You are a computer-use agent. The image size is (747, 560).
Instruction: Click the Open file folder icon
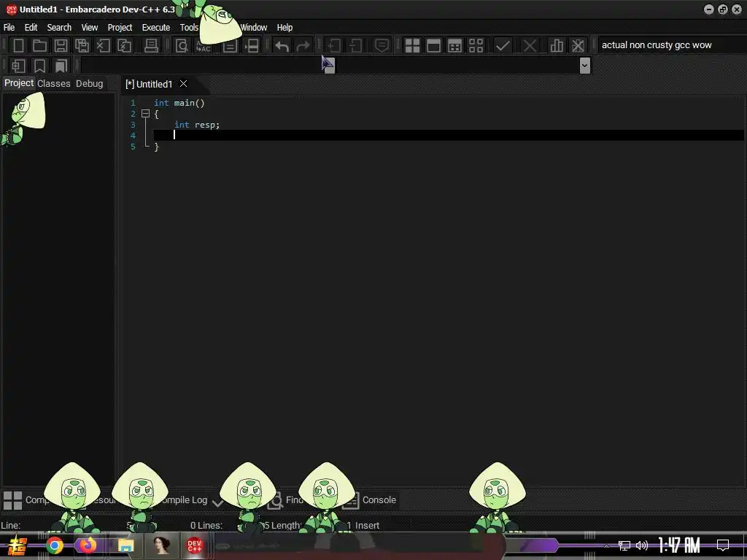click(39, 46)
